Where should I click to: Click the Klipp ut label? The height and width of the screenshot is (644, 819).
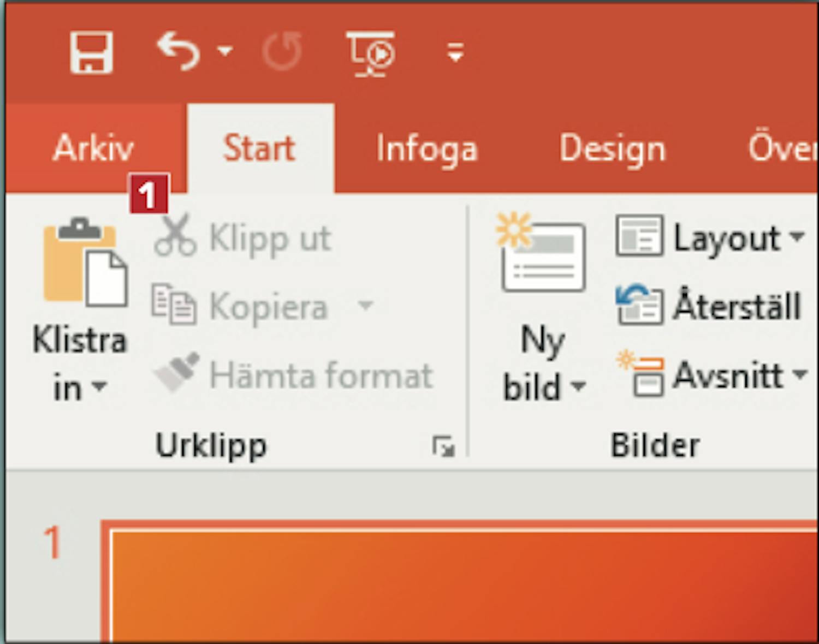coord(270,238)
